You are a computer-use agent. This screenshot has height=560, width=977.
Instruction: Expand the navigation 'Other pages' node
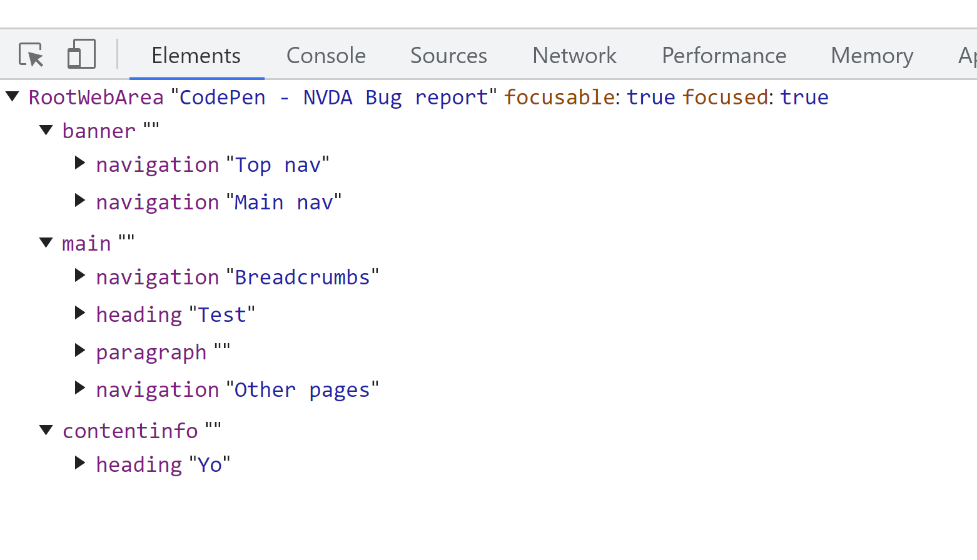(79, 388)
